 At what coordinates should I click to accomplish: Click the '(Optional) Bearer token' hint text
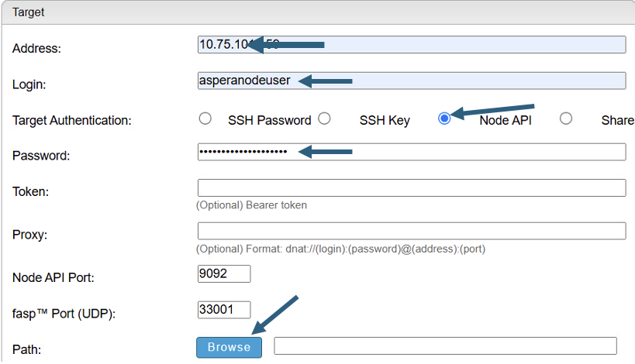tap(251, 205)
